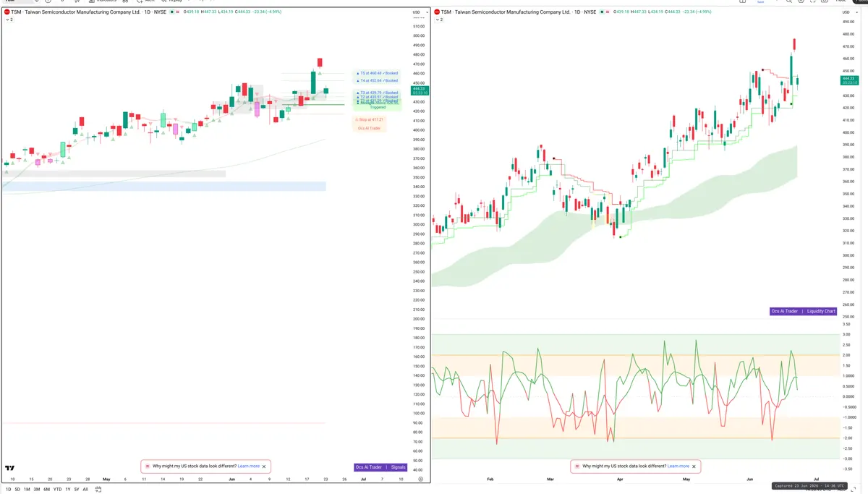
Task: Click notice flag icon in right chart banner
Action: coord(577,467)
